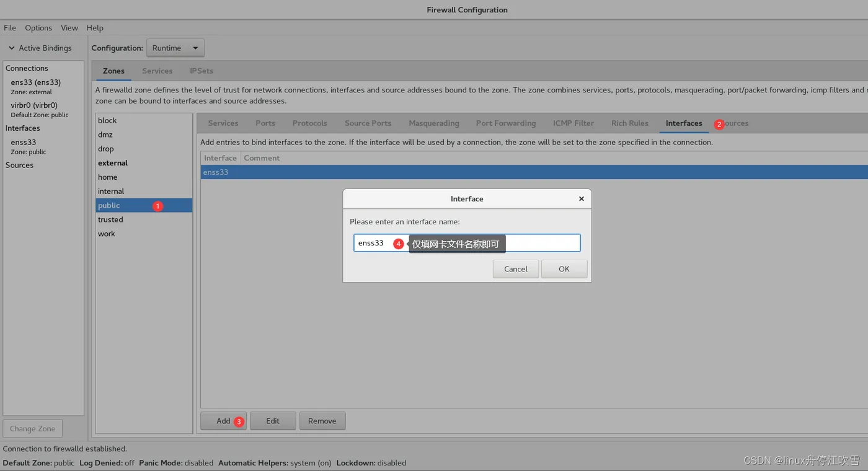Click the Automatic Helpers status entry
This screenshot has height=471, width=868.
click(275, 463)
